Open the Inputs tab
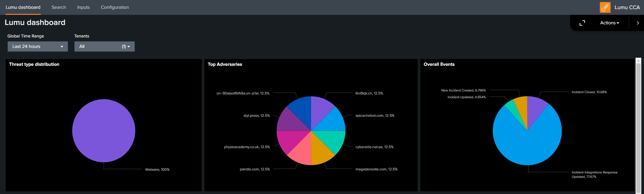The height and width of the screenshot is (194, 644). click(x=83, y=7)
